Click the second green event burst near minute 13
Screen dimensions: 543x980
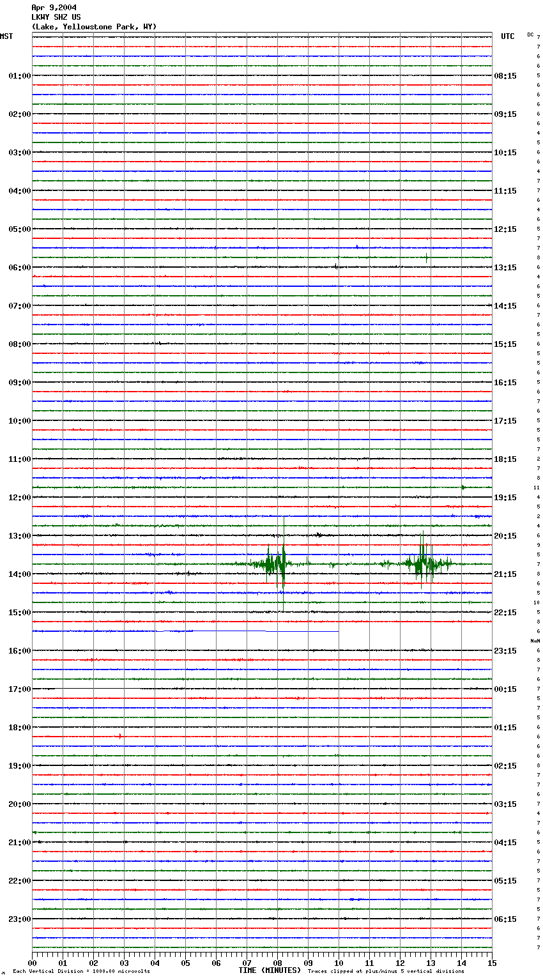[422, 563]
